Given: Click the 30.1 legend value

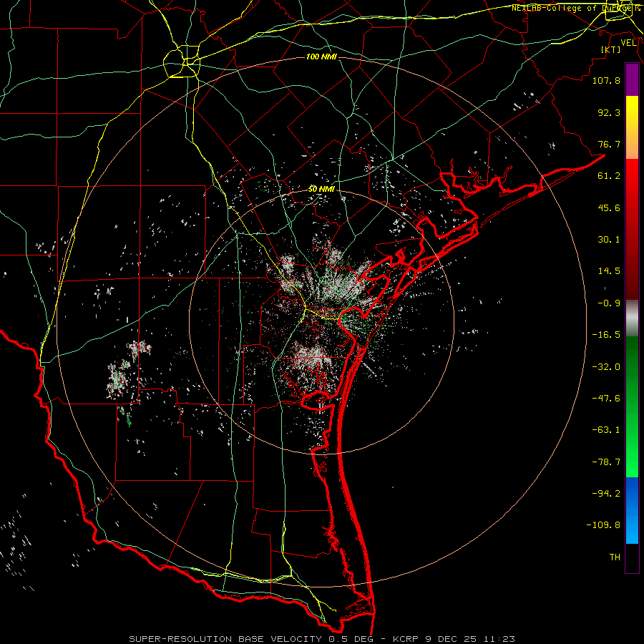Looking at the screenshot, I should [609, 240].
